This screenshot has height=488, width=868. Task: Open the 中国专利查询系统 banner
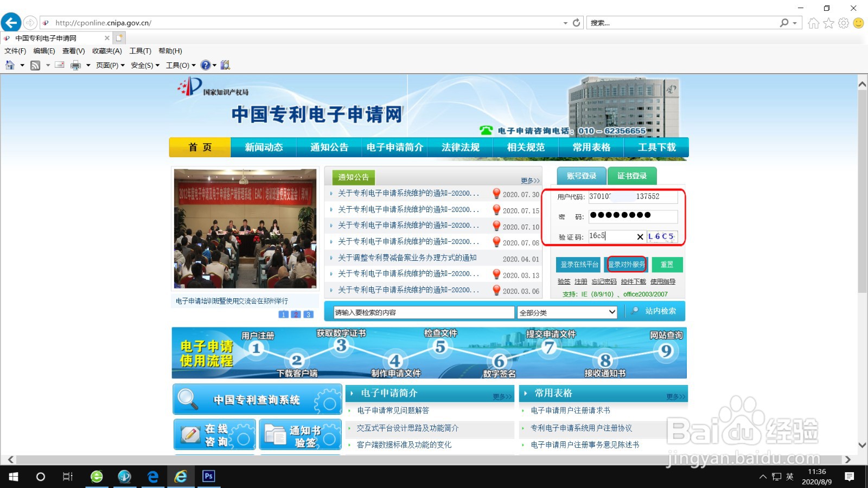[257, 400]
